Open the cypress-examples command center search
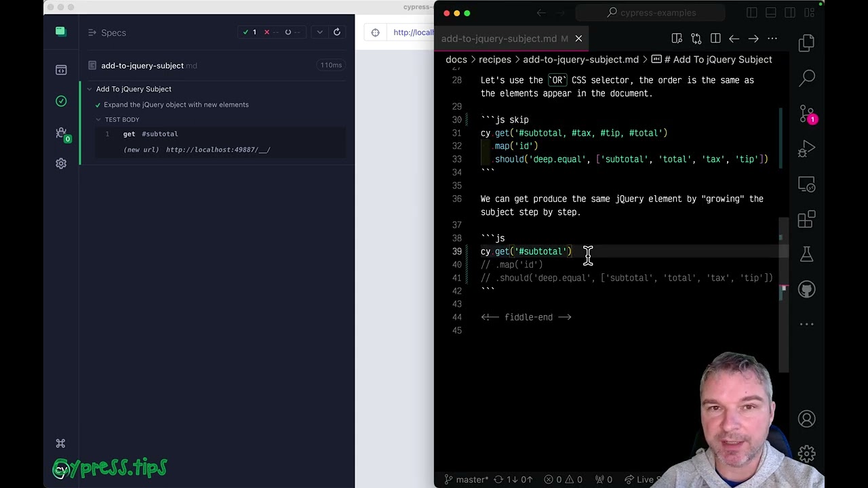868x488 pixels. pyautogui.click(x=650, y=13)
